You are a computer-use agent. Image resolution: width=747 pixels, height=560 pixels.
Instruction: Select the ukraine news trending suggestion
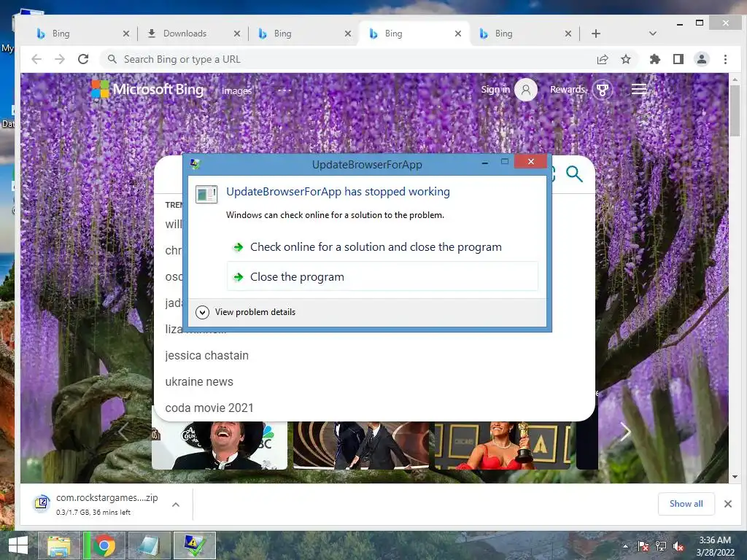[x=199, y=381]
